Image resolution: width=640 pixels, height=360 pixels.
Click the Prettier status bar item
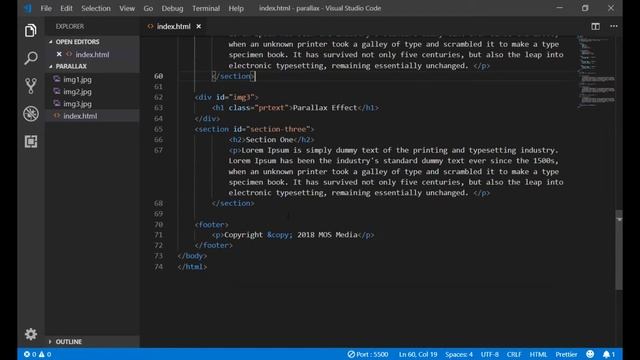pos(566,354)
